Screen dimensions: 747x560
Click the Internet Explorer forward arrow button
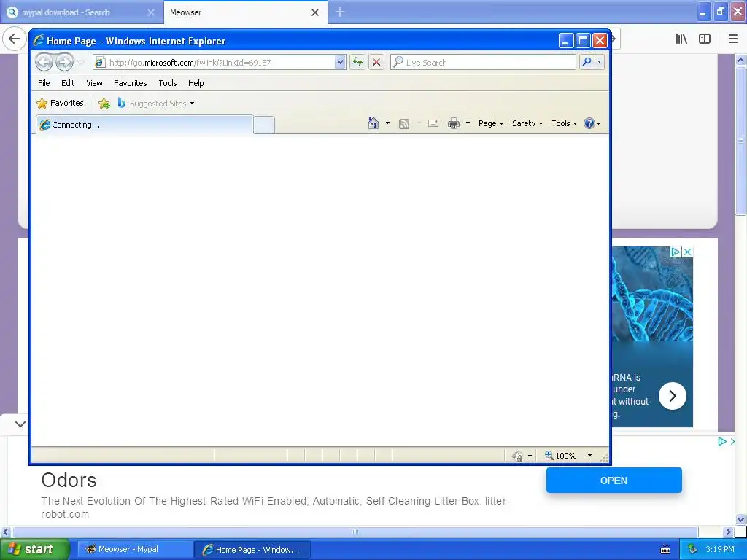click(64, 62)
